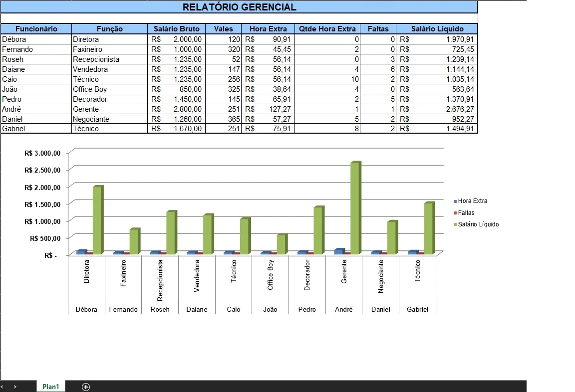Select the RELATÓRIO GERENCIAL title cell

point(239,7)
